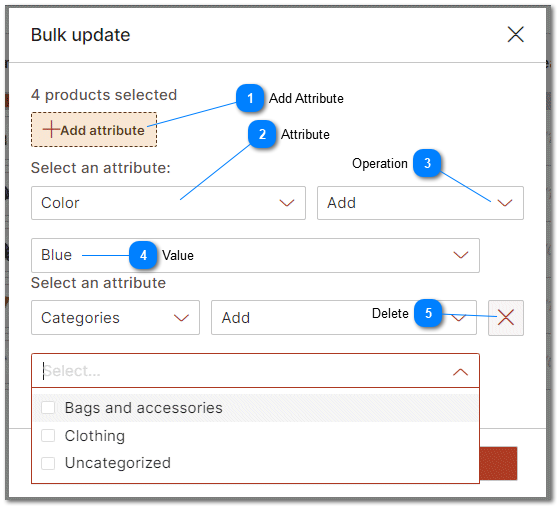Viewport: 560px width, 509px height.
Task: Delete the Categories attribute row
Action: tap(506, 318)
